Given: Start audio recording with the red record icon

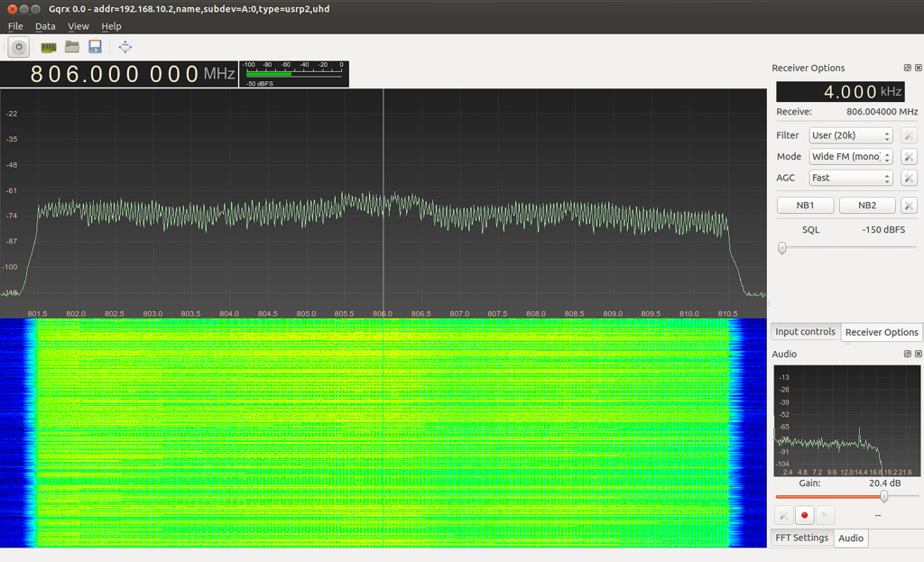Looking at the screenshot, I should click(x=804, y=514).
